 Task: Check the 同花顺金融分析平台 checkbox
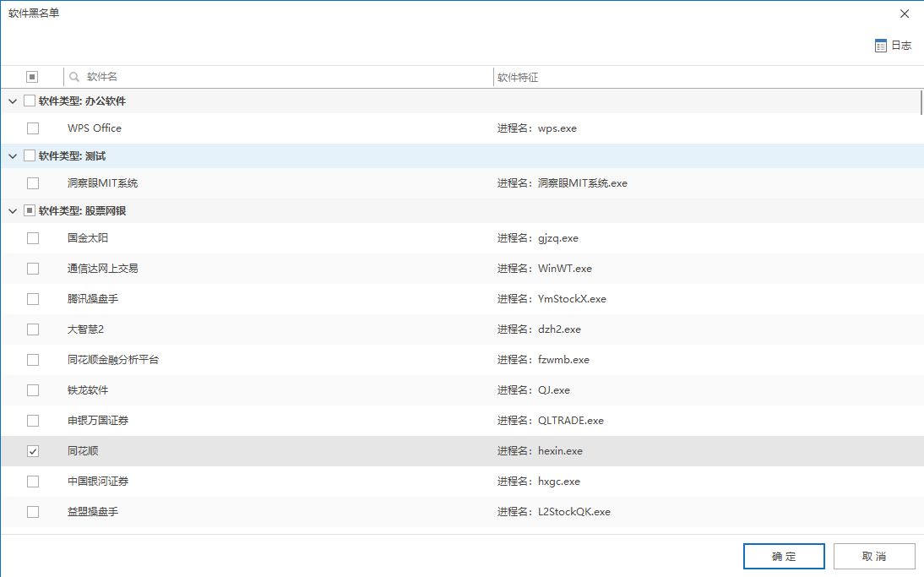click(33, 360)
